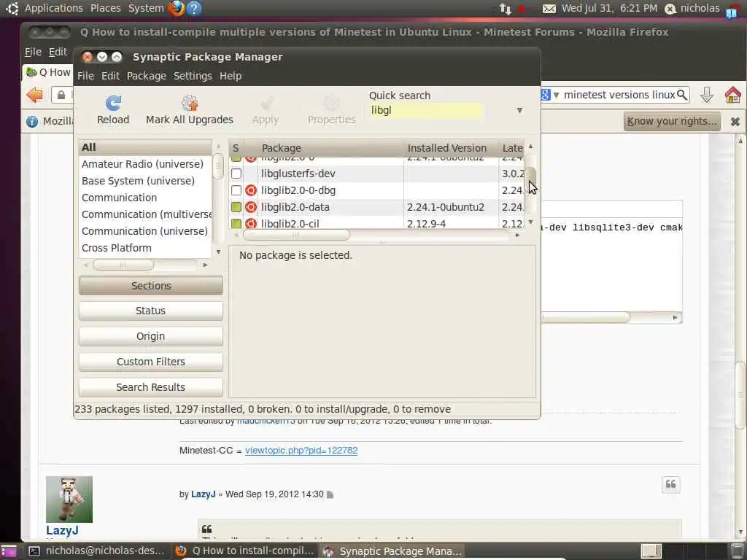Open the Synaptic Help menu
This screenshot has width=747, height=560.
coord(231,76)
